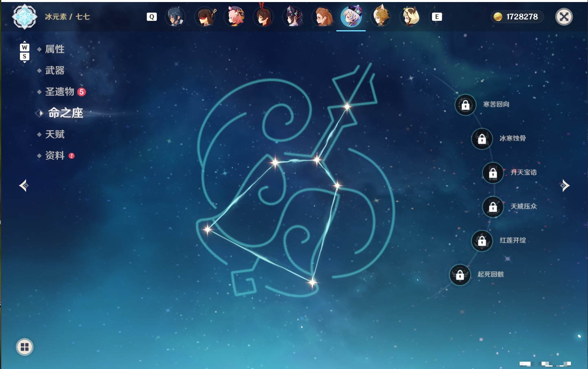Open the 天威压众 constellation lock icon
The height and width of the screenshot is (369, 588).
coord(493,207)
